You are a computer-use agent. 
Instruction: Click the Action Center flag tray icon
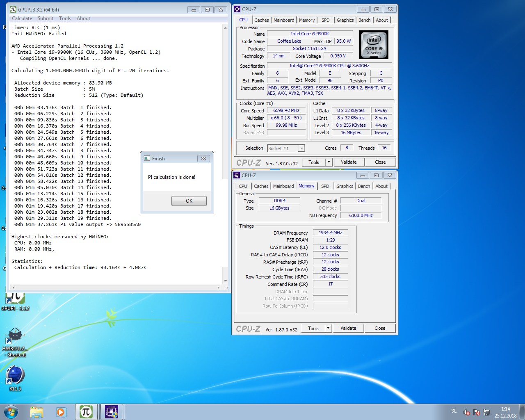tap(477, 412)
